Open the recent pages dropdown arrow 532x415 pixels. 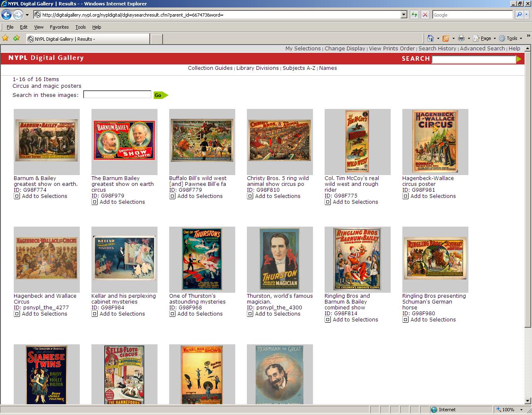point(27,15)
